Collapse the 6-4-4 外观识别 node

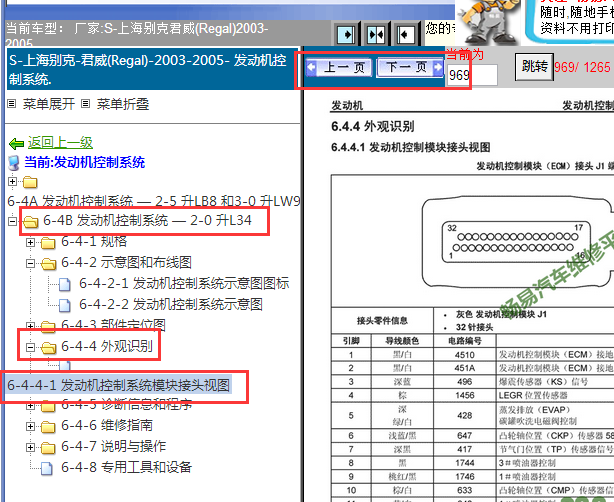point(30,347)
